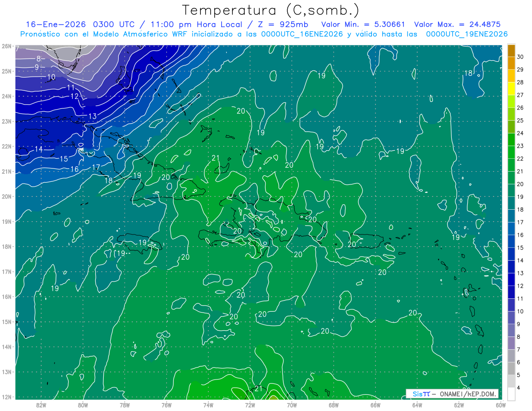Screen dimensions: 532x411
Task: Click the contour label 17 on the map
Action: [x=96, y=167]
